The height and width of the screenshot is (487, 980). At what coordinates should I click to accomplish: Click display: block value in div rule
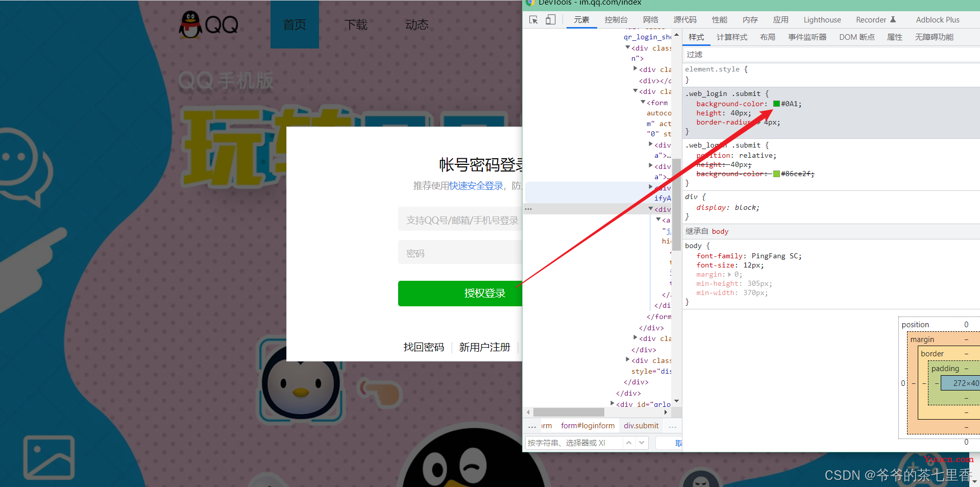(747, 207)
